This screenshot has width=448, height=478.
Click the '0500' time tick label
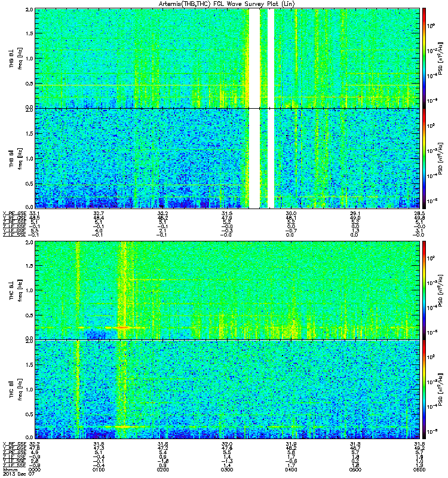click(x=355, y=470)
